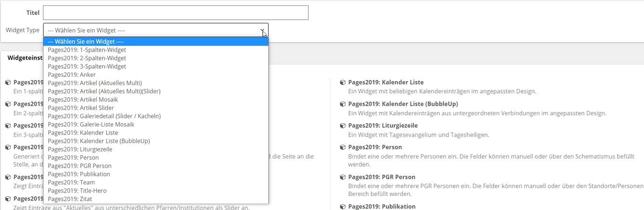Choose Artikel Mosaik widget type
Image resolution: width=644 pixels, height=210 pixels.
[x=83, y=99]
